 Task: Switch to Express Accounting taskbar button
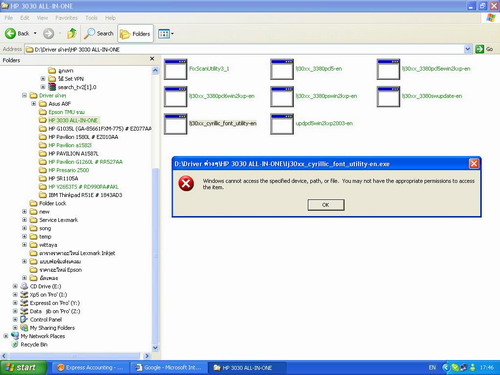[x=90, y=367]
